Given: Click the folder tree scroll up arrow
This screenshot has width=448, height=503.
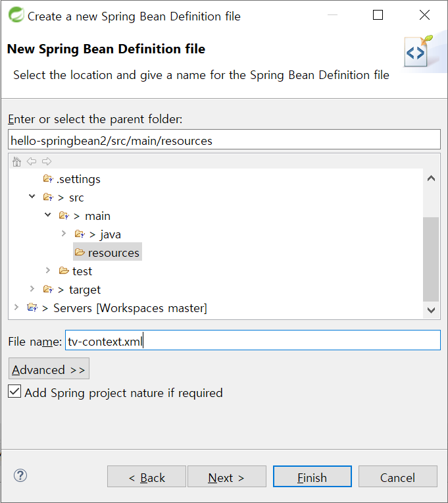Looking at the screenshot, I should tap(431, 178).
